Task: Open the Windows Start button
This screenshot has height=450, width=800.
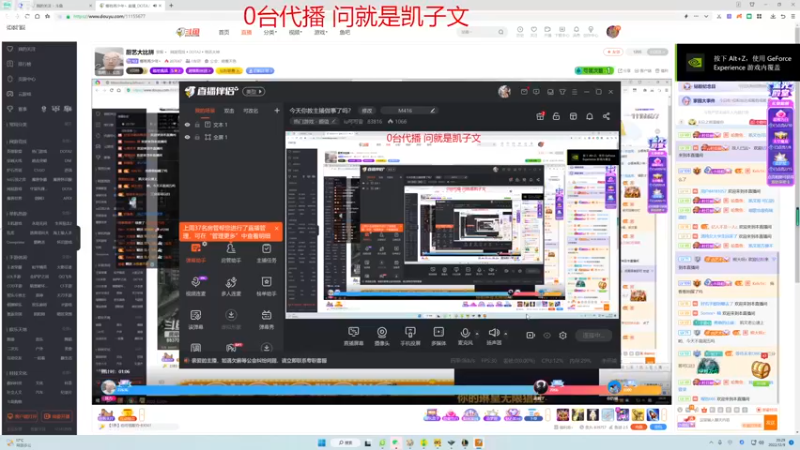Action: coord(321,443)
